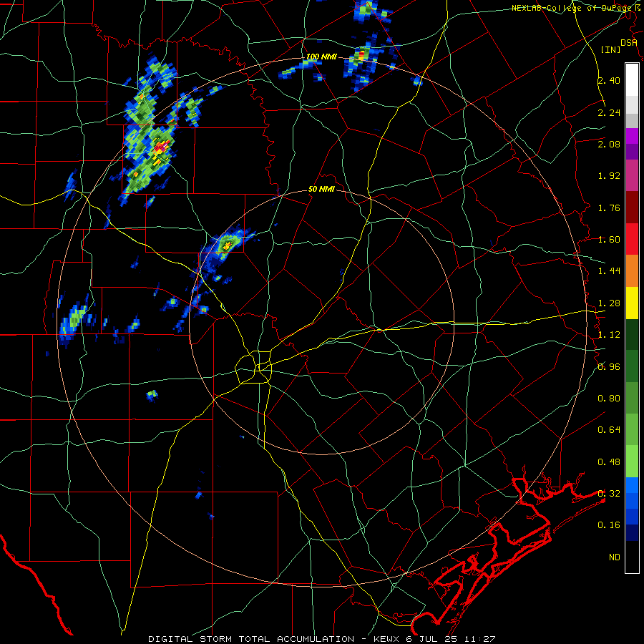Viewport: 644px width, 644px height.
Task: Click the white swatch at legend top
Action: pos(632,79)
